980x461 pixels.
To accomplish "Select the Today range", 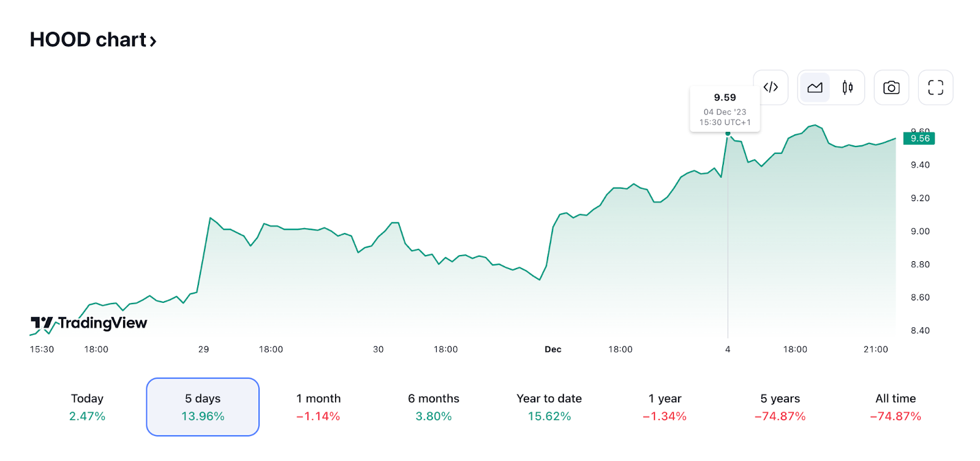I will pyautogui.click(x=87, y=407).
